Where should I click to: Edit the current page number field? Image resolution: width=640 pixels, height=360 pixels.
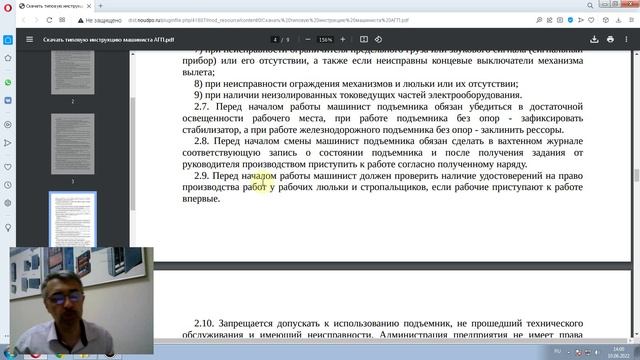[275, 40]
